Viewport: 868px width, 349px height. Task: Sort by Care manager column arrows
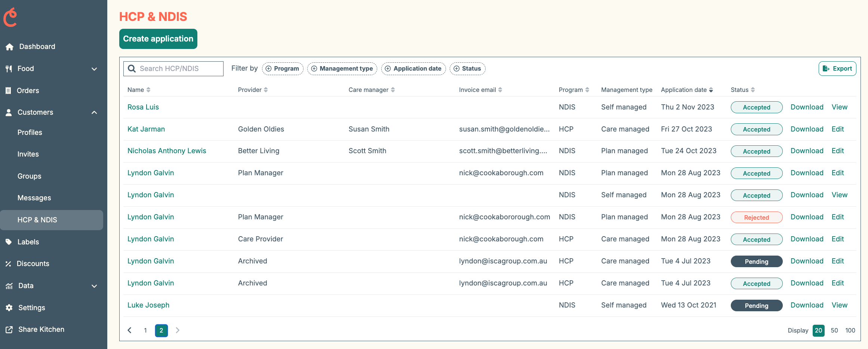[x=393, y=90]
